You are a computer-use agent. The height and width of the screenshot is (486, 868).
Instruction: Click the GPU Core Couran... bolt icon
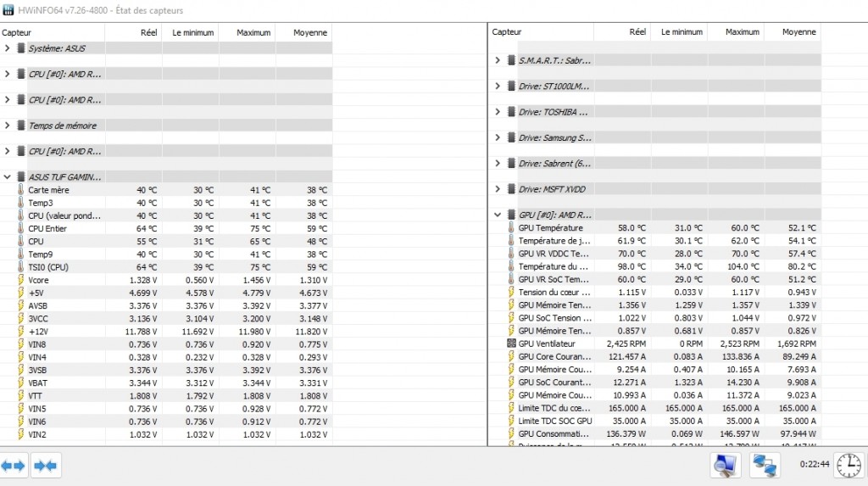511,356
